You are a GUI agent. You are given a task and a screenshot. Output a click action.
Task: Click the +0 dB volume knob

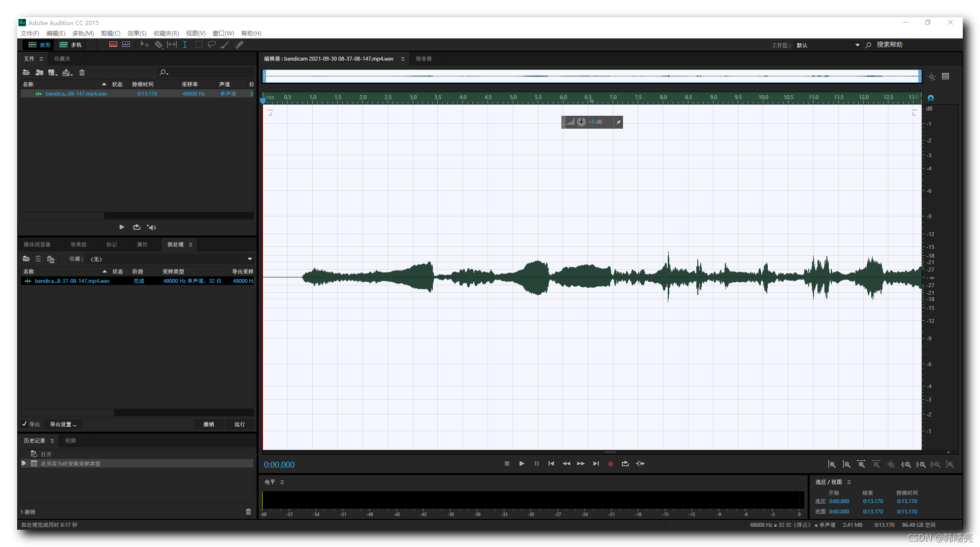581,122
